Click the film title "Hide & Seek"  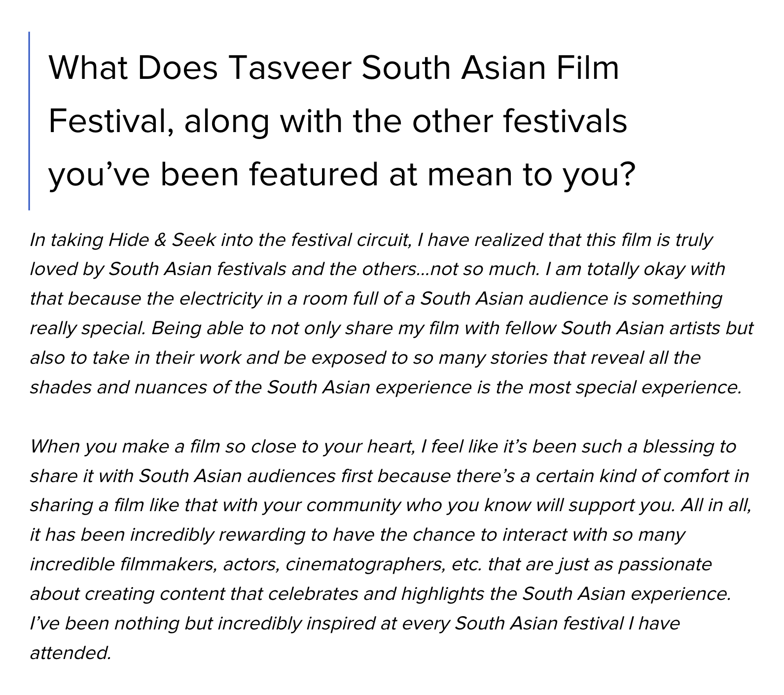[x=162, y=240]
